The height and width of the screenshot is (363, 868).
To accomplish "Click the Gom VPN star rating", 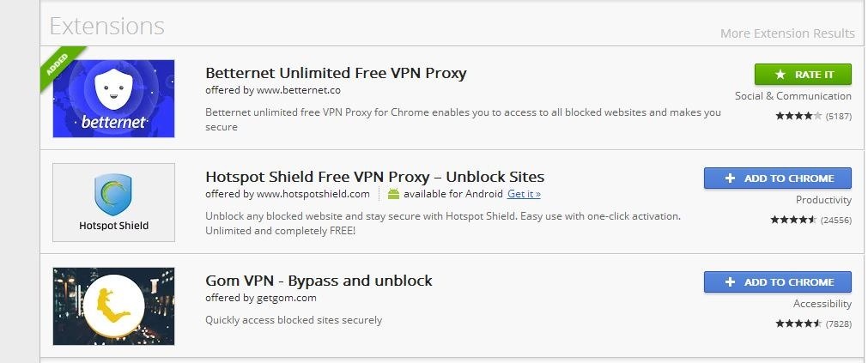I will 798,324.
